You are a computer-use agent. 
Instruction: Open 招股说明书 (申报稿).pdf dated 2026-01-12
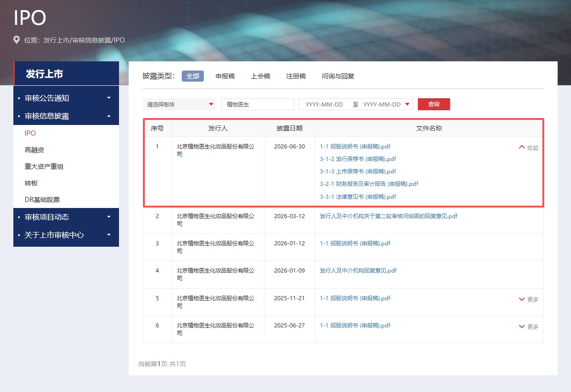pos(355,244)
